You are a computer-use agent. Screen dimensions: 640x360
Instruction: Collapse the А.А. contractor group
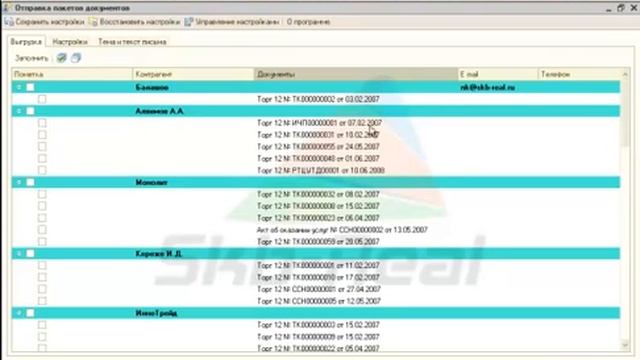19,111
